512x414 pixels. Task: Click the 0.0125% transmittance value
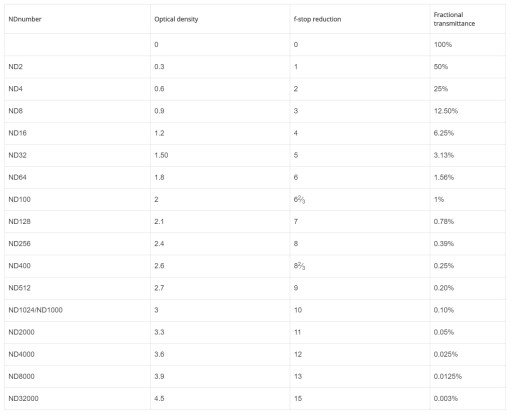[x=448, y=377]
